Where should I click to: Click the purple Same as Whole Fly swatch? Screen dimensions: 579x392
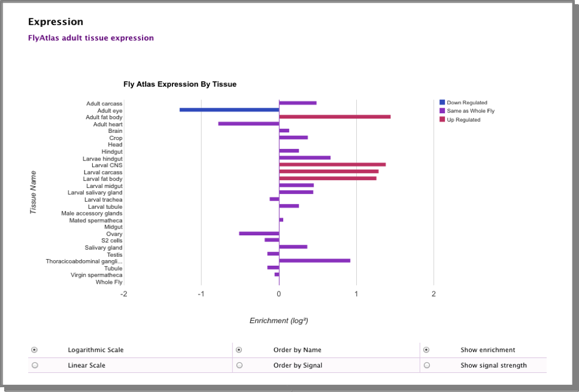442,110
